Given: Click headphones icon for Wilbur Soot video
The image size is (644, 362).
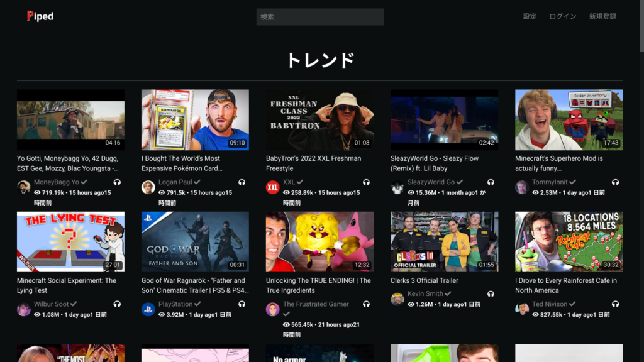Looking at the screenshot, I should tap(117, 304).
